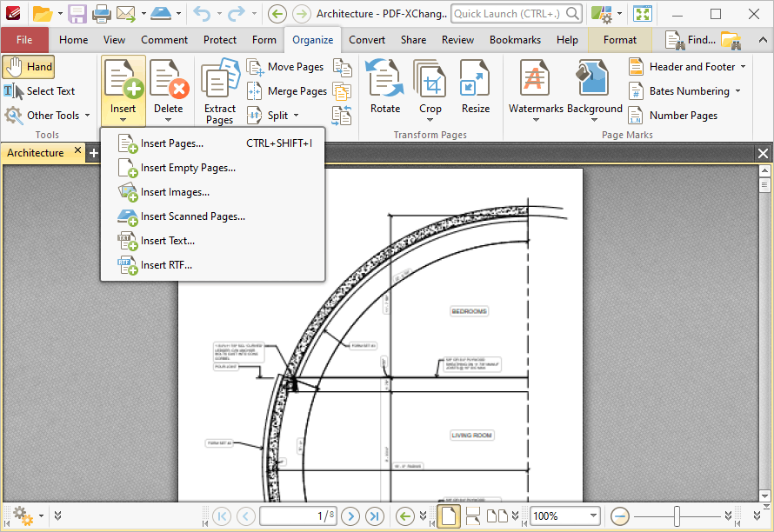
Task: Click the Redo arrow icon
Action: [236, 14]
